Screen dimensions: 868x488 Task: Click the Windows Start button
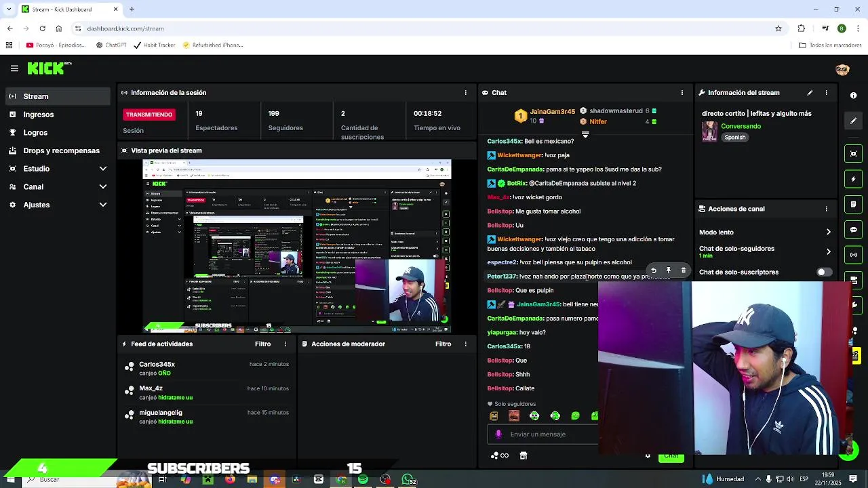pos(10,480)
